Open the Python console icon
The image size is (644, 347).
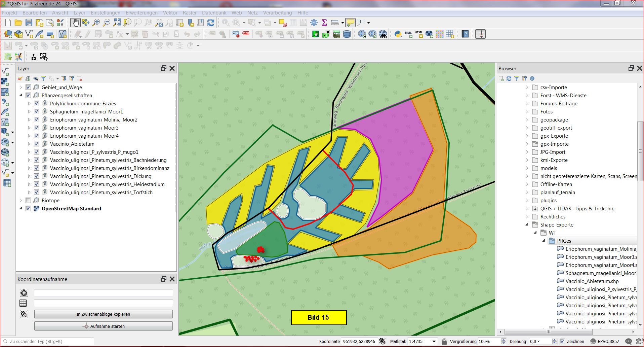tap(398, 34)
